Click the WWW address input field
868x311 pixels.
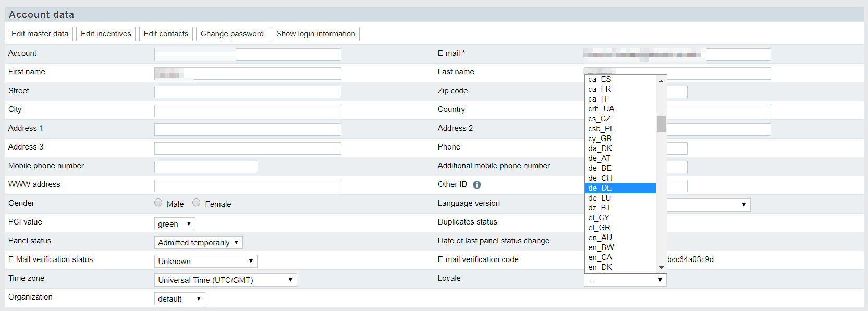coord(248,186)
